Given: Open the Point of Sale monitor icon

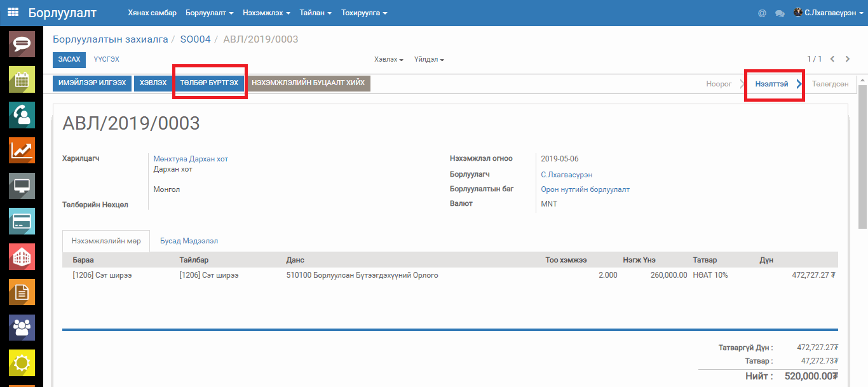Looking at the screenshot, I should click(21, 186).
